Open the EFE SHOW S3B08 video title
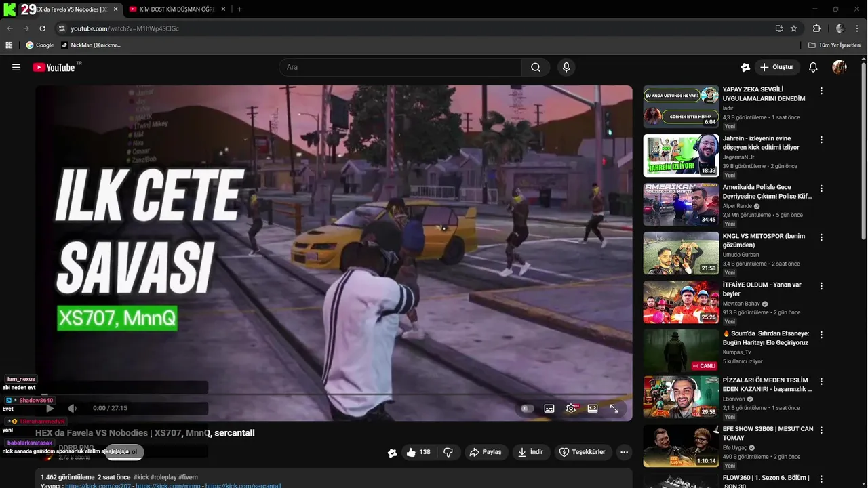The width and height of the screenshot is (868, 488). point(768,433)
